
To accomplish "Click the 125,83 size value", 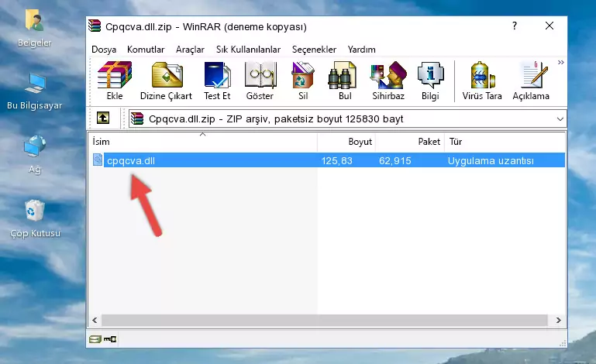I will (337, 161).
